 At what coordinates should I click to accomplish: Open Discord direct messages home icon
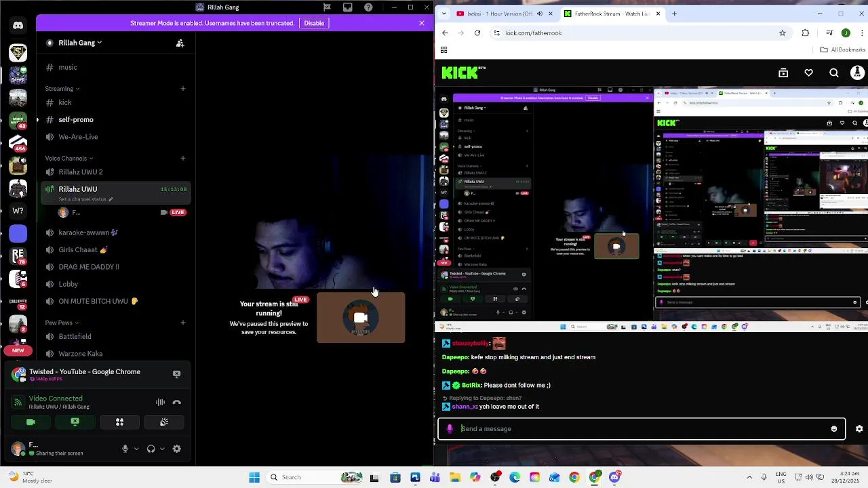[x=18, y=25]
